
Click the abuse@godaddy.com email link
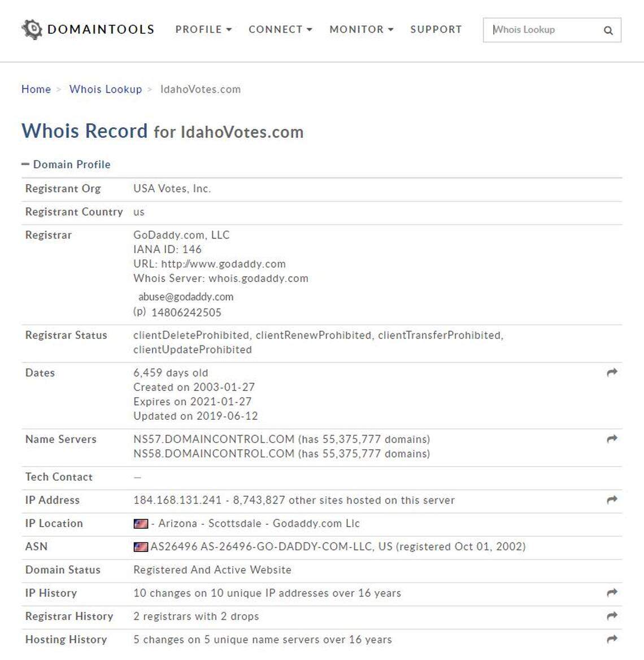click(x=185, y=296)
